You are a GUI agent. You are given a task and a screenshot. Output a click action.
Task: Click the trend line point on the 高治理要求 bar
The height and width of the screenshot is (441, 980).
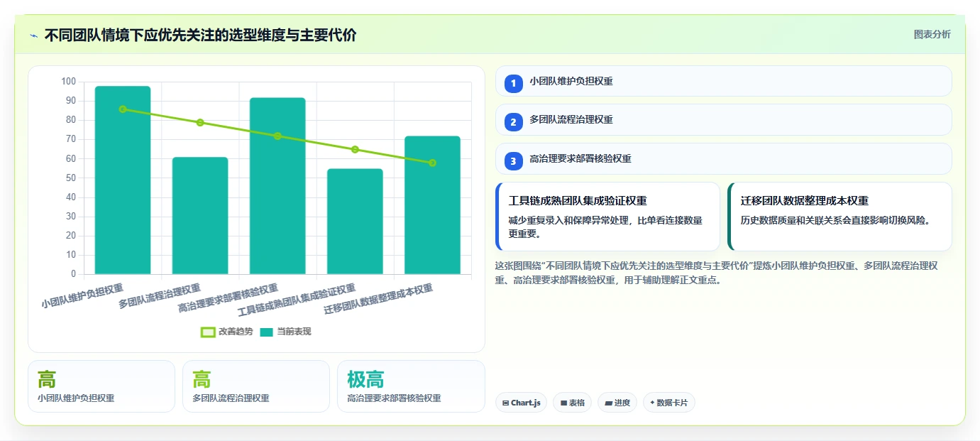[x=277, y=136]
